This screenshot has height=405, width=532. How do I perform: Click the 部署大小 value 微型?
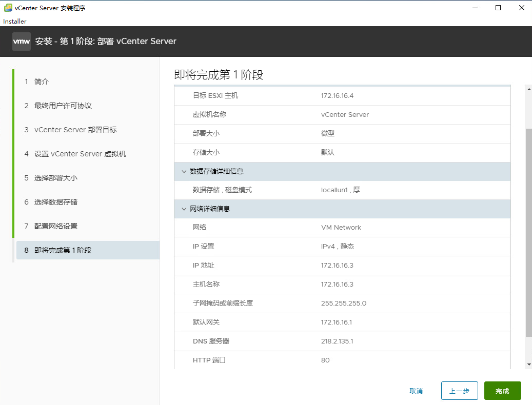328,133
